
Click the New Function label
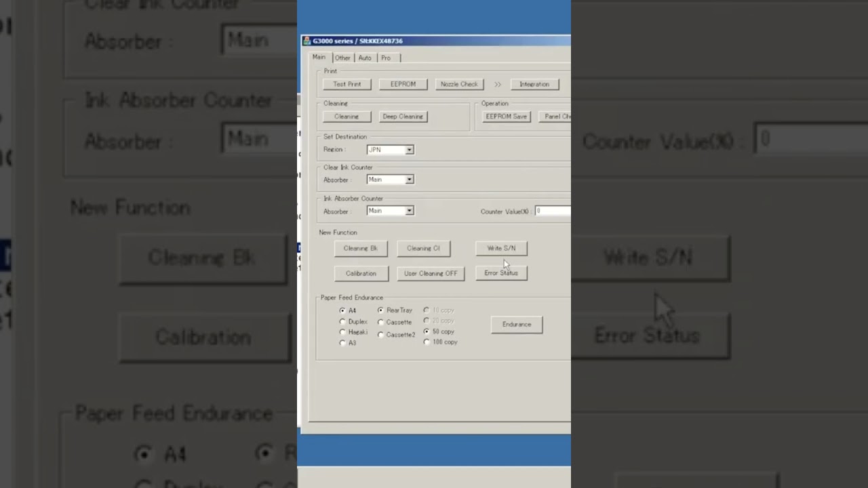pyautogui.click(x=338, y=232)
